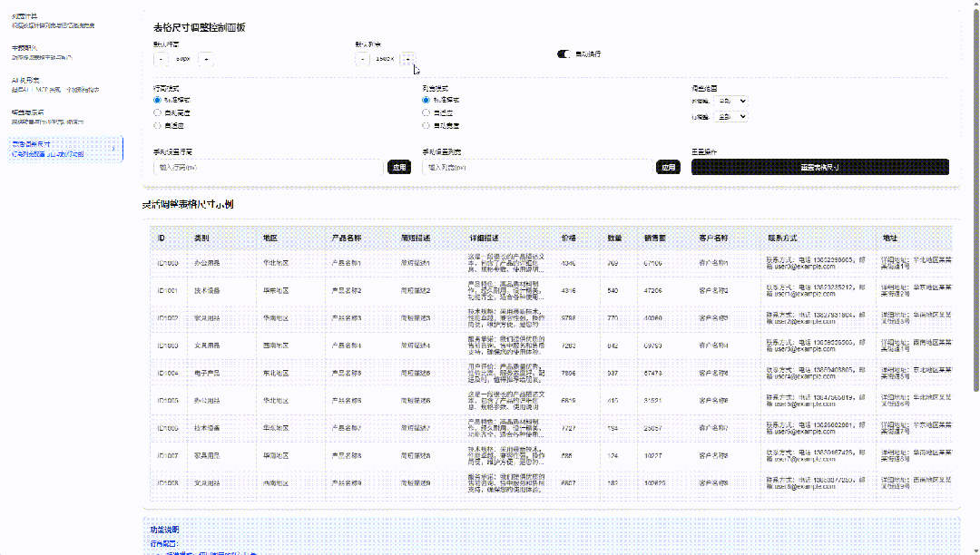
Task: Focus the manual column width input field
Action: 537,167
